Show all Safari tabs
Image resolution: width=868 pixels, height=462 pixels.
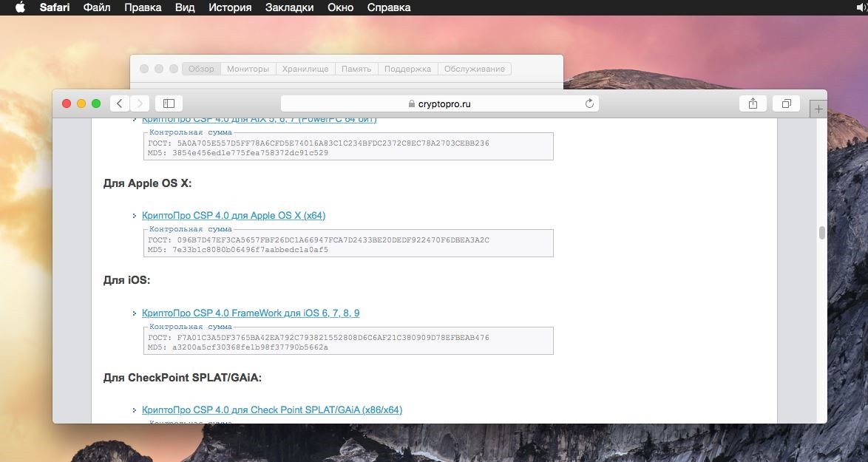[787, 103]
